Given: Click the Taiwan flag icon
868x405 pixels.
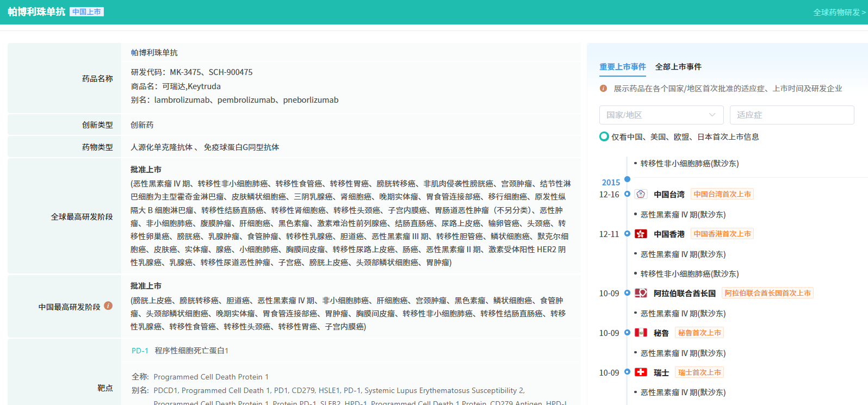Looking at the screenshot, I should tap(641, 194).
